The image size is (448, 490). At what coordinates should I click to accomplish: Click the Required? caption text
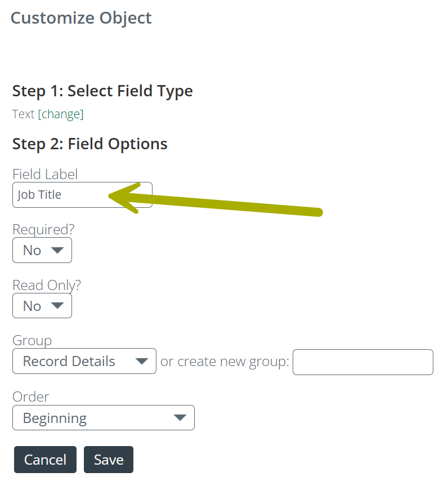43,230
